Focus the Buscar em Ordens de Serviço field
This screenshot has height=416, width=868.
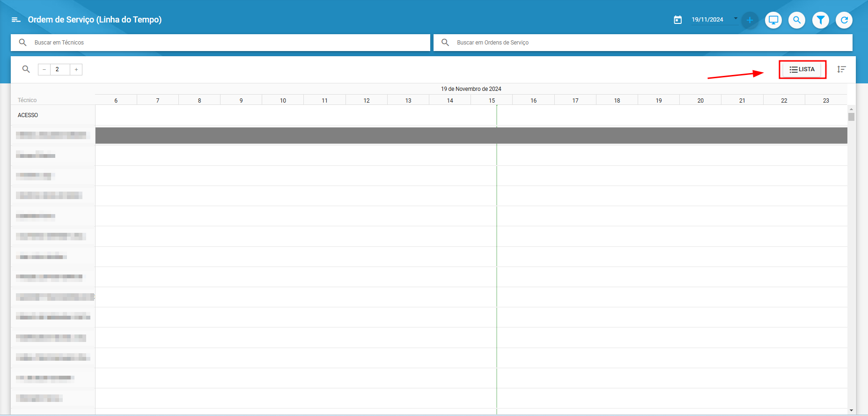[x=643, y=43]
